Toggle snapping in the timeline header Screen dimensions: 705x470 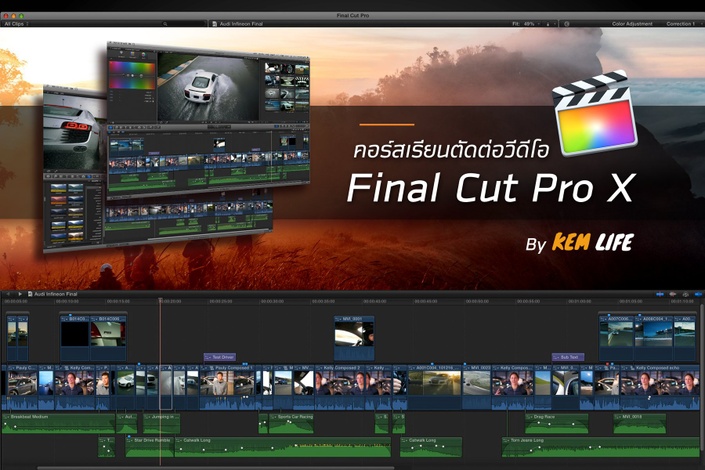point(698,294)
